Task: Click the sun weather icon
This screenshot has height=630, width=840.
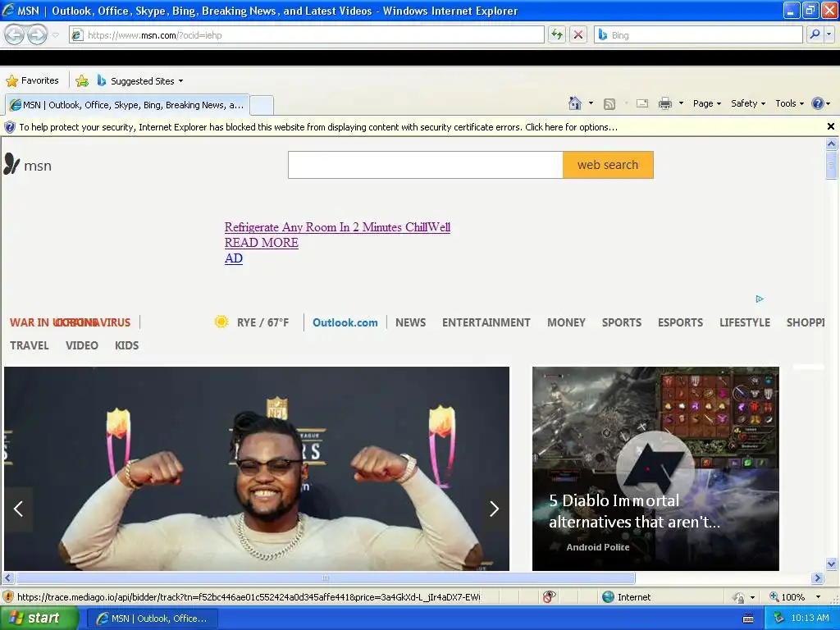Action: coord(221,322)
